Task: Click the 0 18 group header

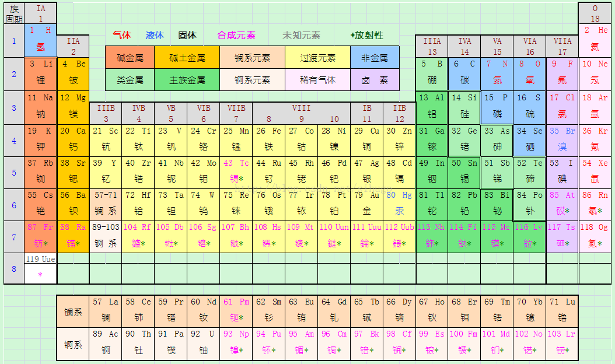Action: coord(595,13)
